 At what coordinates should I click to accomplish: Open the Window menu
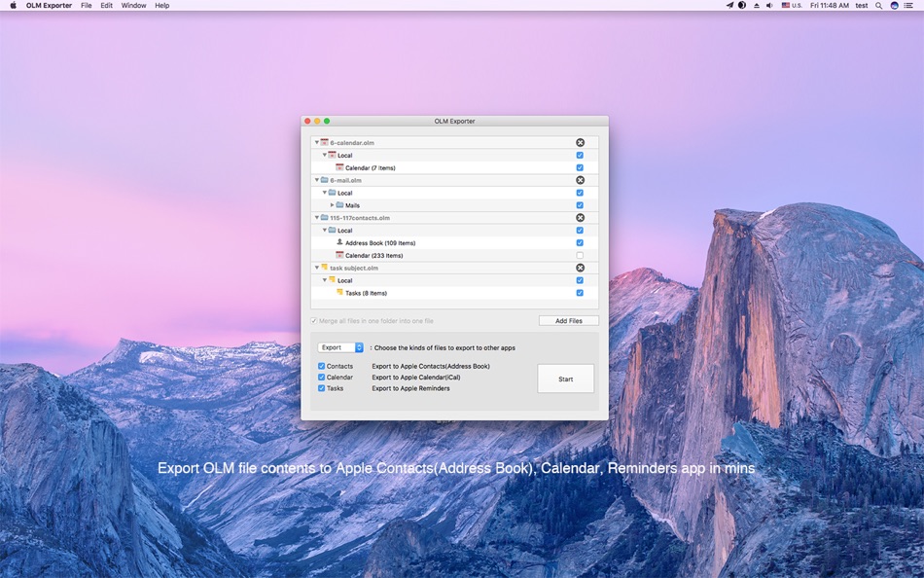pyautogui.click(x=134, y=5)
